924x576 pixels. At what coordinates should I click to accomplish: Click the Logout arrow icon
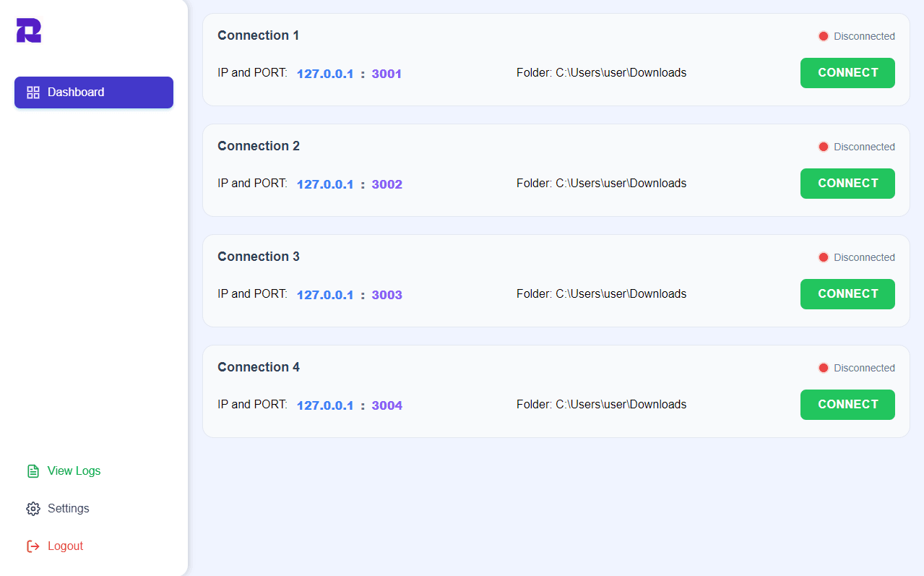(33, 546)
